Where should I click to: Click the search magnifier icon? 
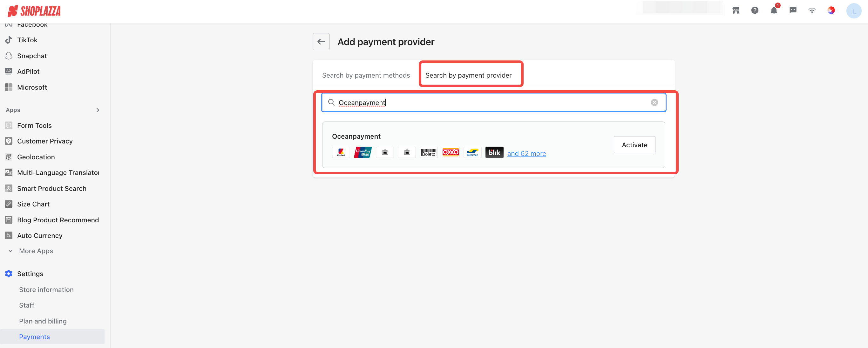pyautogui.click(x=332, y=102)
